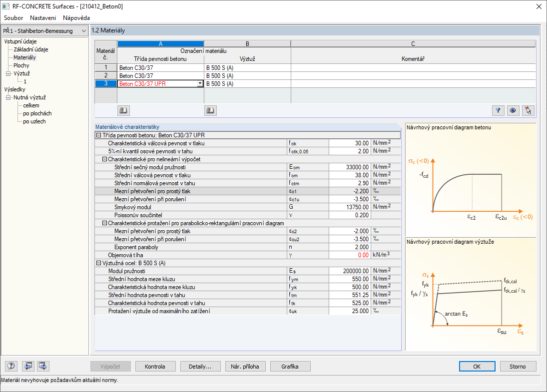Collapse Výztužná ocel B 500 S section

99,263
